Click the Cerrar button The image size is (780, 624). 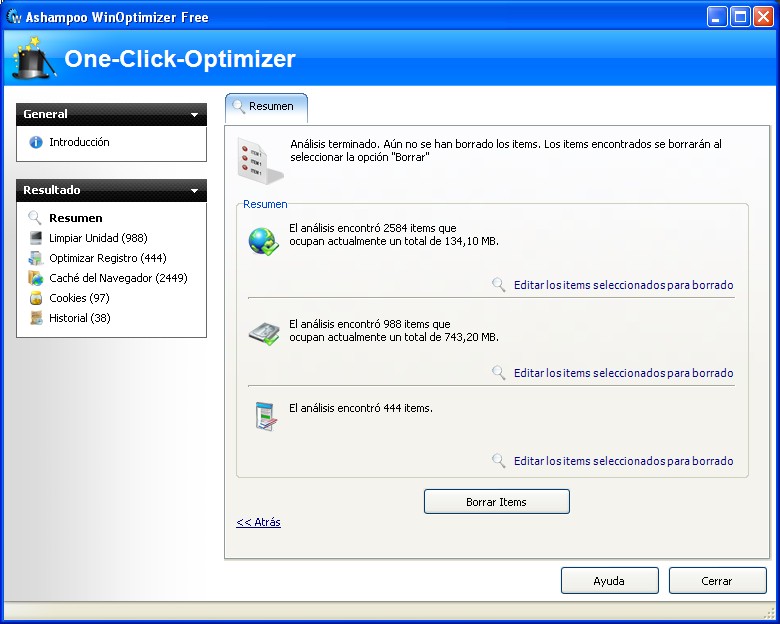click(717, 581)
